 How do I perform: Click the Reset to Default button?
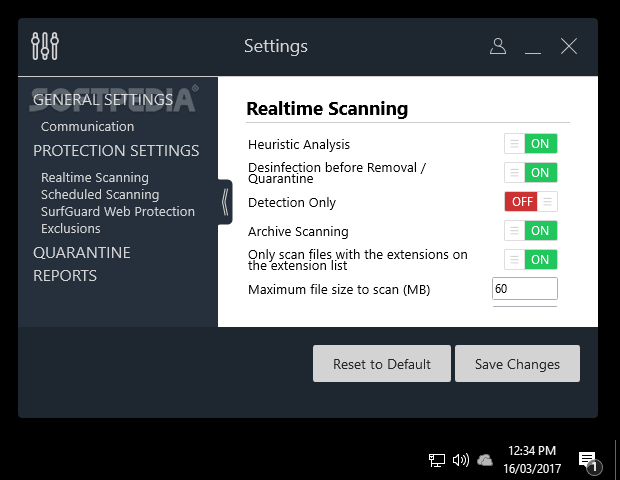382,364
